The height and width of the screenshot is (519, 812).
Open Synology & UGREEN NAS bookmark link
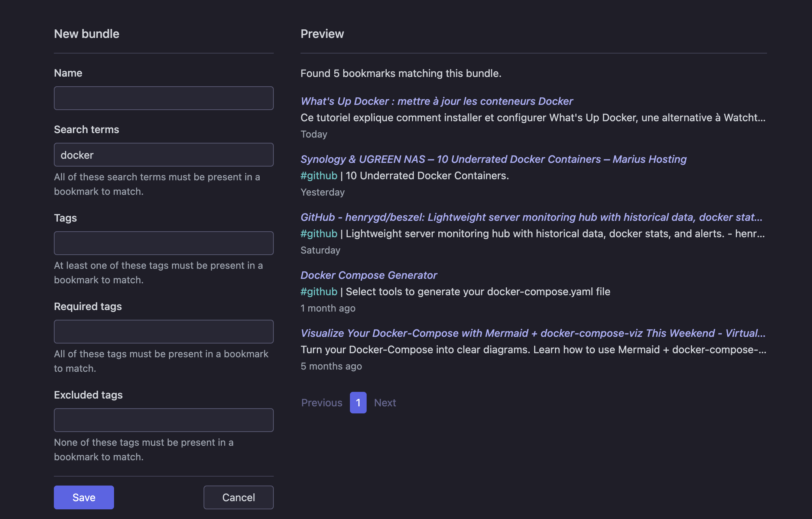coord(493,159)
